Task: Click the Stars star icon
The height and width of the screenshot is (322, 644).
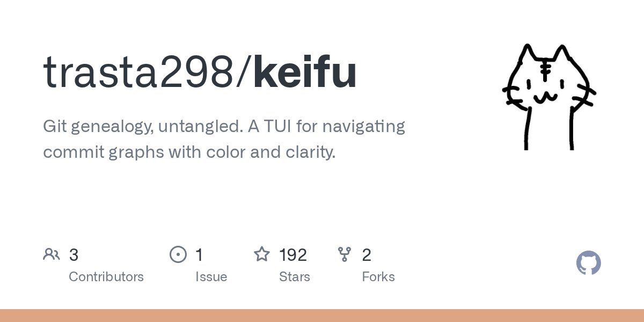Action: pyautogui.click(x=261, y=254)
